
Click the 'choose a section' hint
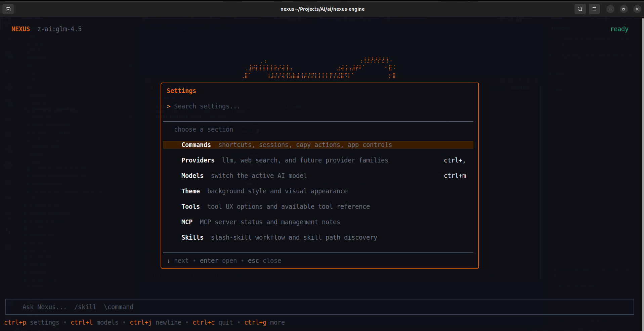click(x=204, y=129)
